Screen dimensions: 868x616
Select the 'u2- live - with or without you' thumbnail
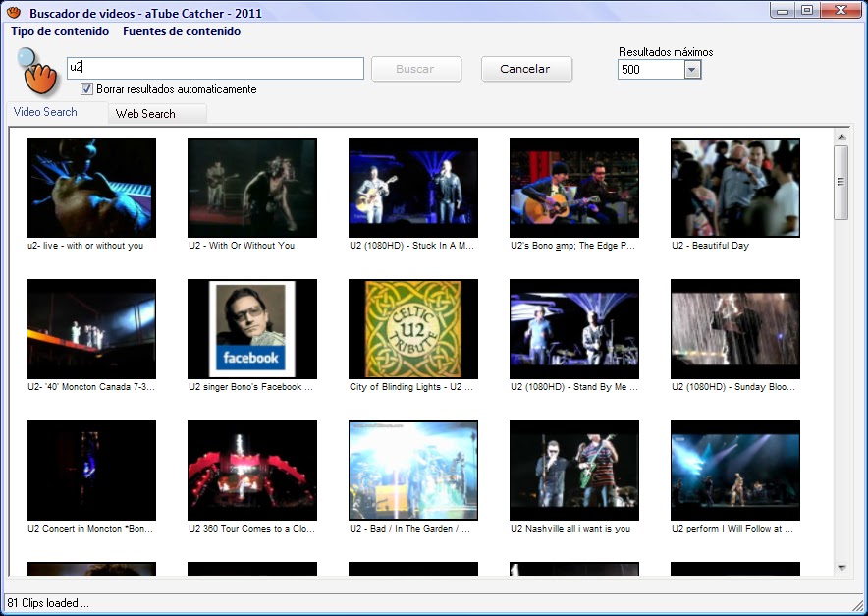click(x=91, y=188)
